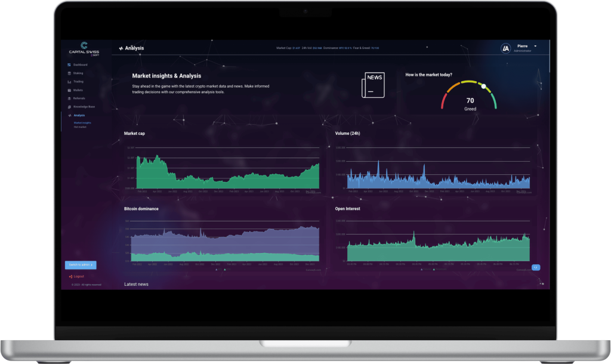The height and width of the screenshot is (364, 611).
Task: Open the Staking section icon
Action: tap(69, 73)
